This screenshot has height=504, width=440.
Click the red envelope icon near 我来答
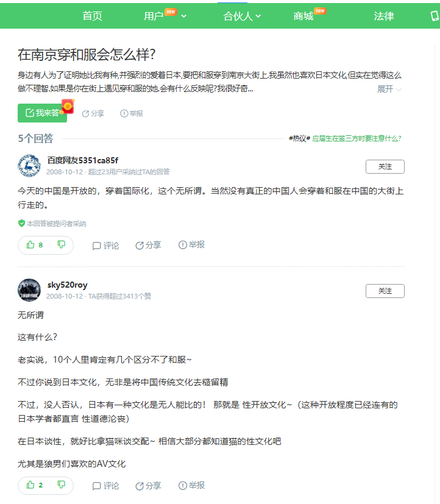[x=68, y=107]
